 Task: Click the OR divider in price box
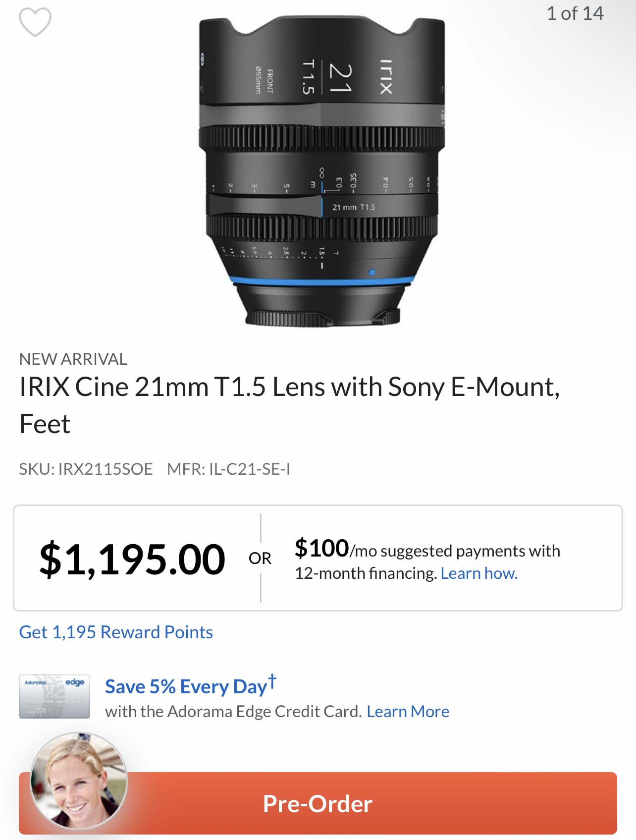[260, 559]
